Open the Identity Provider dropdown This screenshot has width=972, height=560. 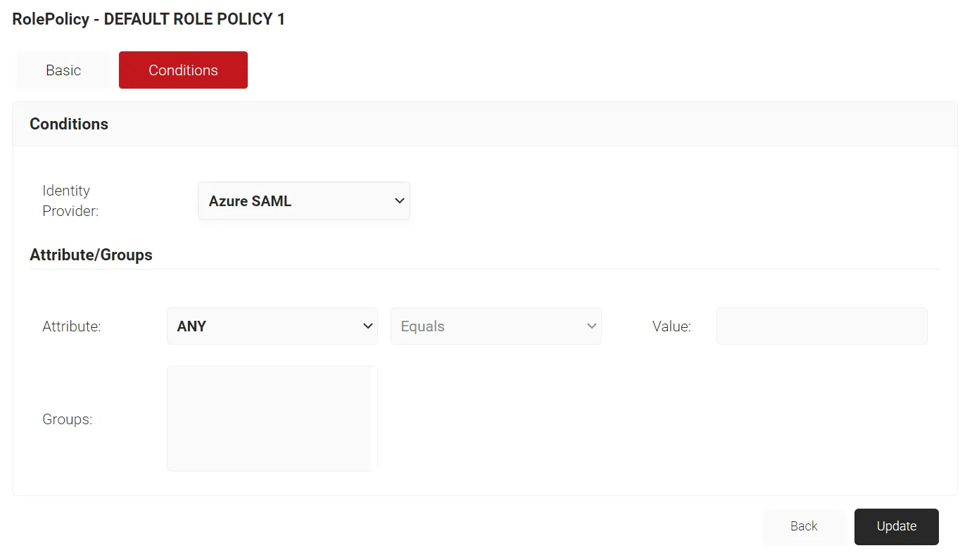click(x=304, y=201)
